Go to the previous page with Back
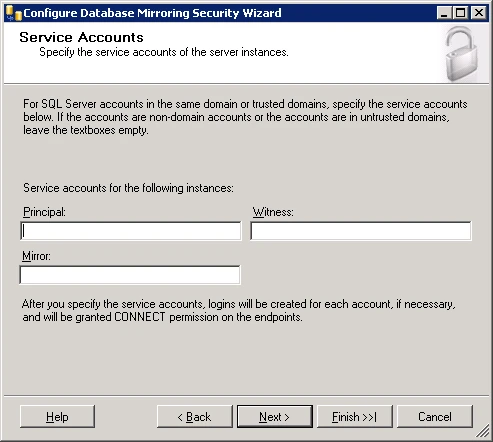493x442 pixels. (x=195, y=417)
